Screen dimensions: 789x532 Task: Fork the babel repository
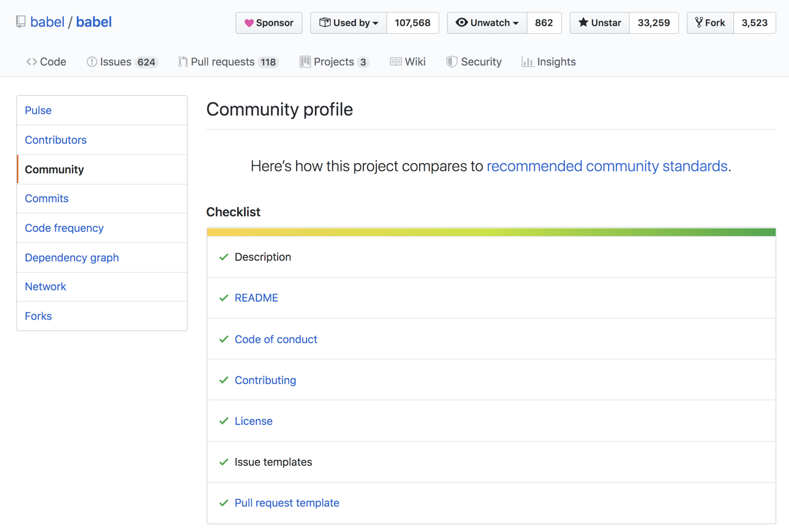pyautogui.click(x=710, y=23)
